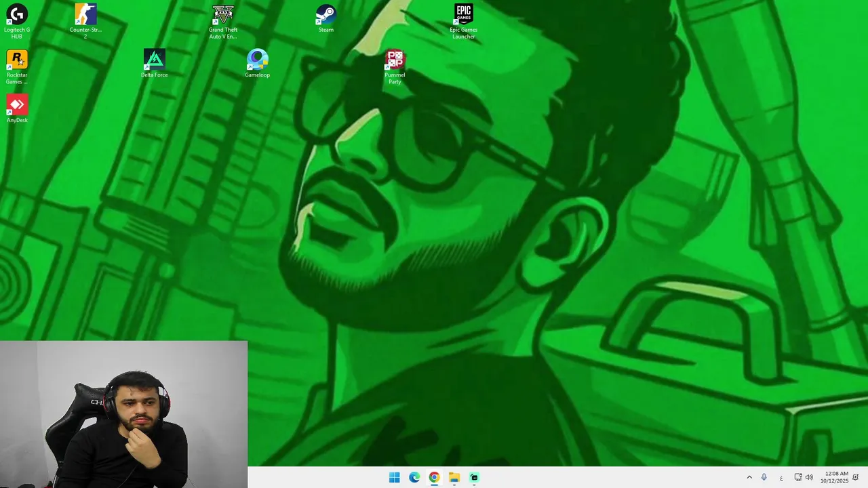Click the webcam overlay video
This screenshot has height=488, width=868.
pyautogui.click(x=123, y=414)
